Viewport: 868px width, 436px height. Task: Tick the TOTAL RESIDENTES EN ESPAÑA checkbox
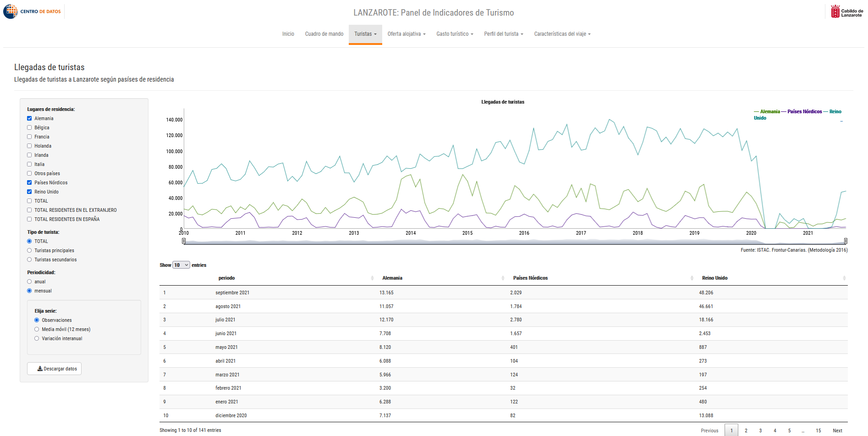click(29, 219)
